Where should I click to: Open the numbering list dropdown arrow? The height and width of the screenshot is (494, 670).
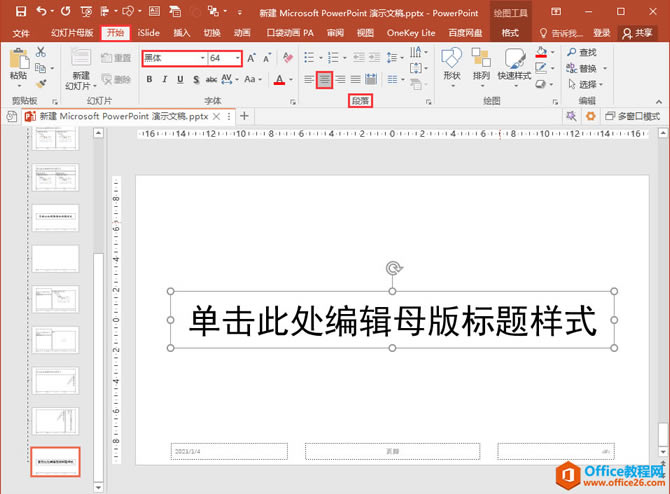point(344,58)
